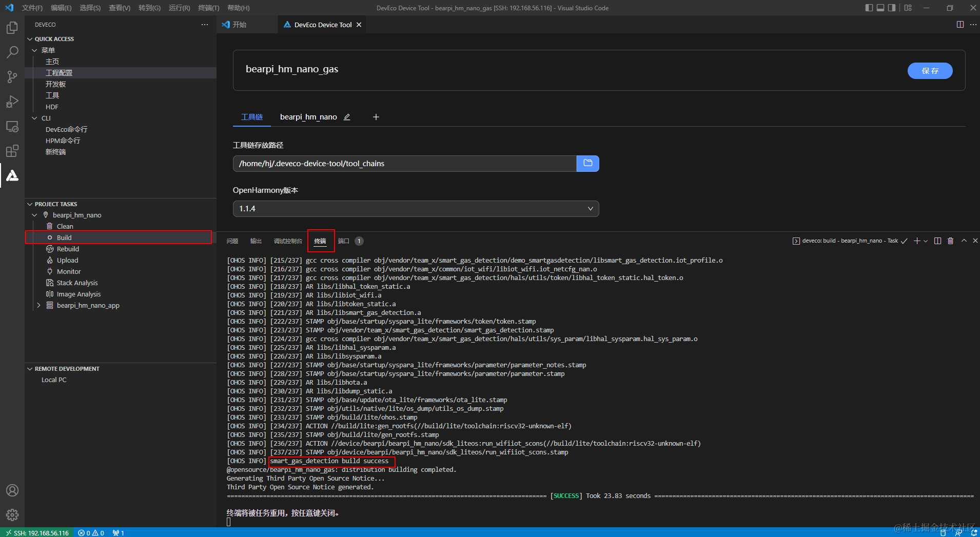
Task: Switch to the 调试控制台 panel tab
Action: point(288,241)
